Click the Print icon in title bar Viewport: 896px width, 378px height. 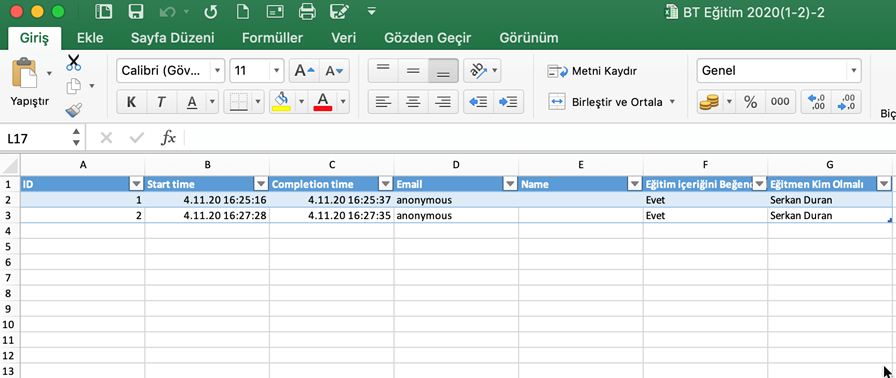click(x=308, y=11)
